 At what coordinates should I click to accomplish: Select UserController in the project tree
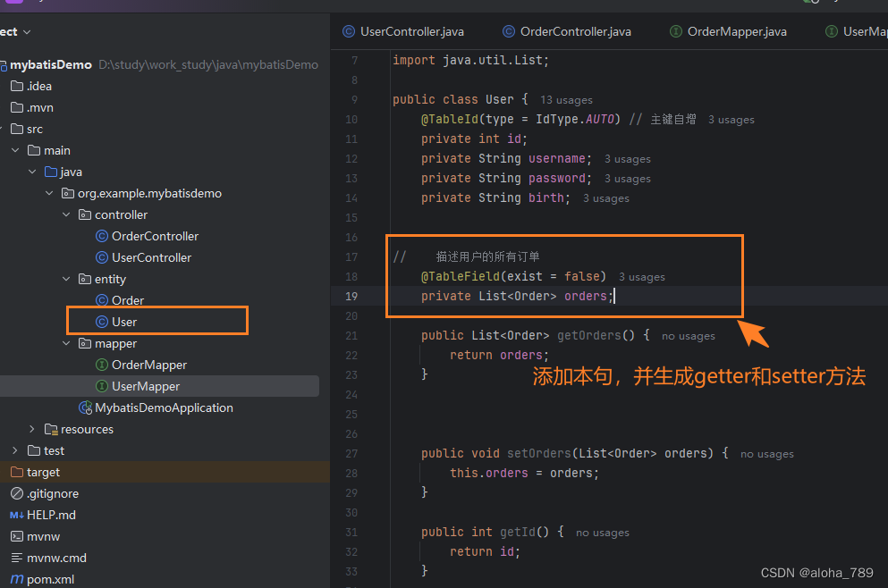(151, 257)
